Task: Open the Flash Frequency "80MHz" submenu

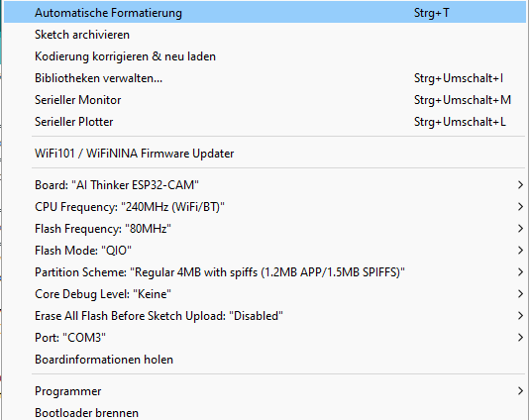Action: tap(264, 229)
